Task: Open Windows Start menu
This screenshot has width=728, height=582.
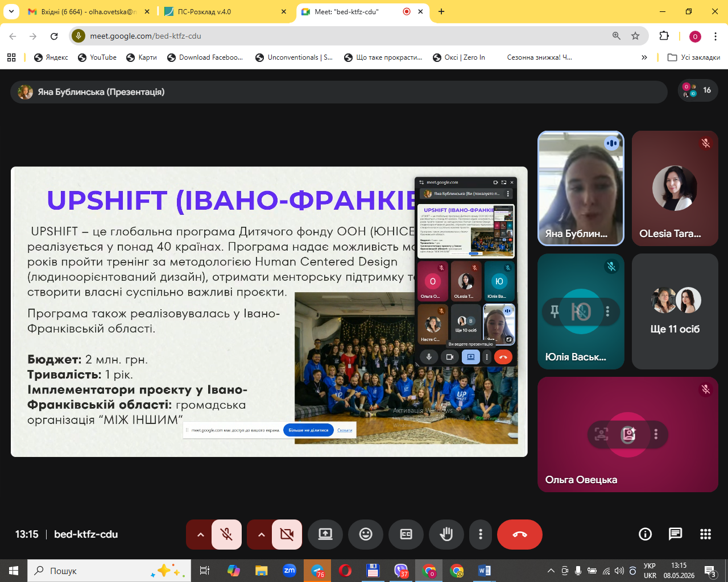Action: (14, 571)
